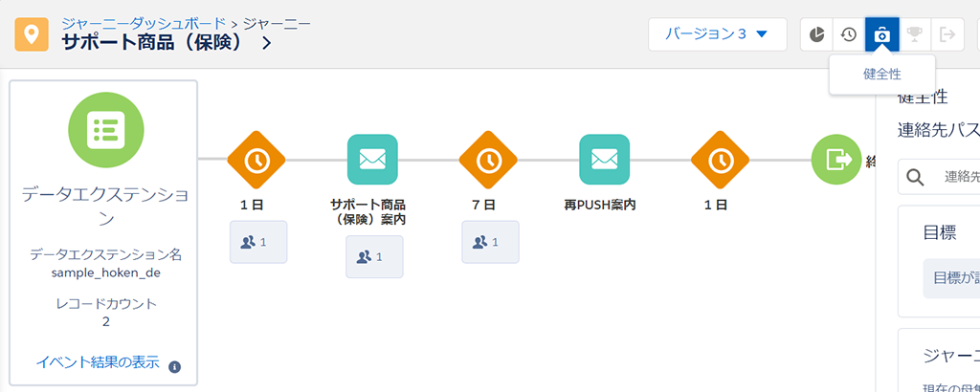Toggle the 健全性 health panel icon
This screenshot has height=392, width=980.
pos(881,34)
